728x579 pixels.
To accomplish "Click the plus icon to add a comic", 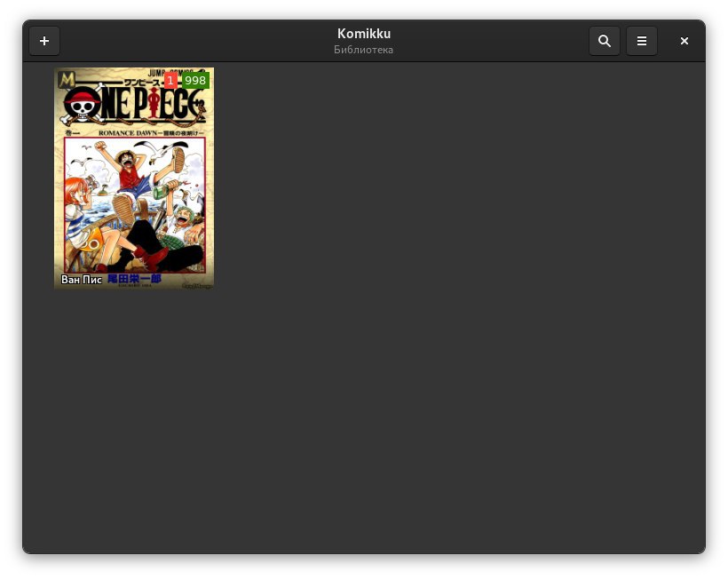I will 44,41.
